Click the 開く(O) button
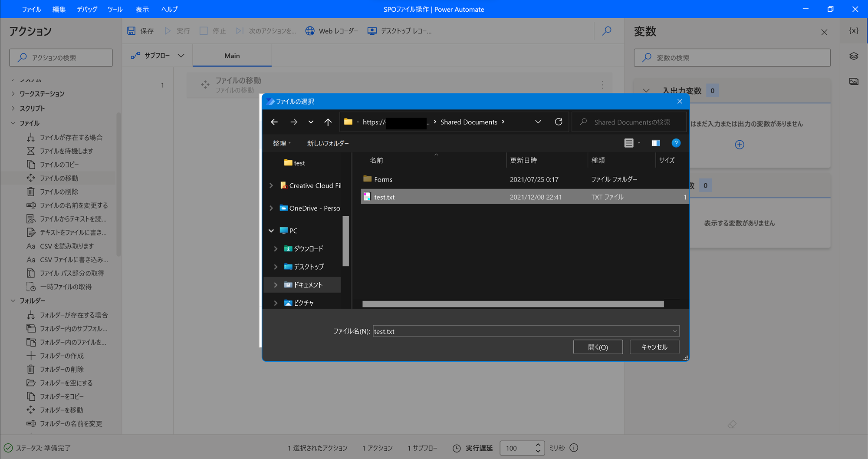868x459 pixels. (598, 347)
